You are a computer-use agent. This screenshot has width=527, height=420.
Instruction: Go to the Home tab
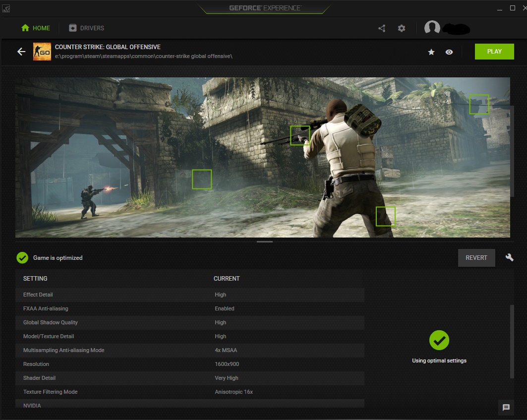[x=35, y=28]
